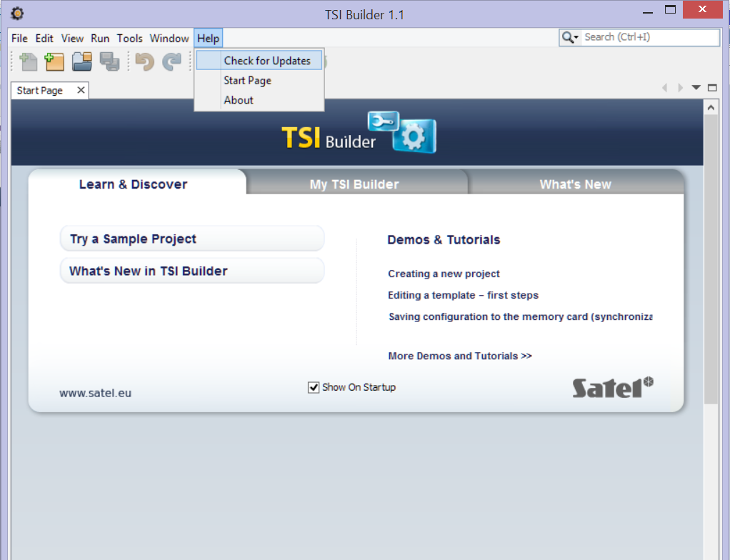730x560 pixels.
Task: Maximize the editor window icon
Action: [x=712, y=88]
